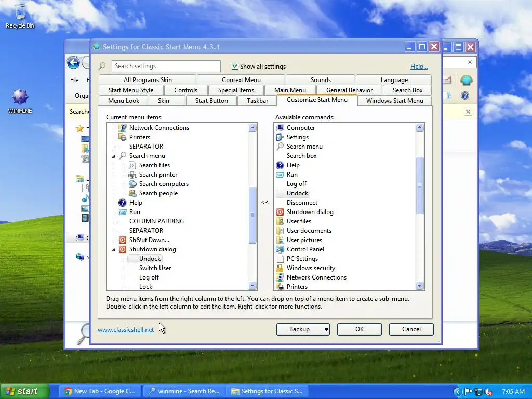Switch to New Tab - Google Chrome taskbar button
This screenshot has width=532, height=399.
(x=100, y=391)
